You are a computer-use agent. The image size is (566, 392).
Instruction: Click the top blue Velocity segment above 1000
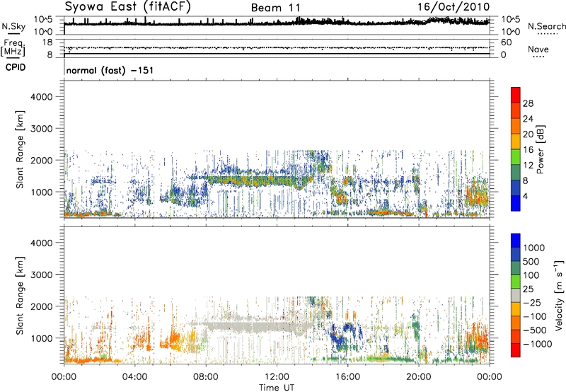pos(516,241)
